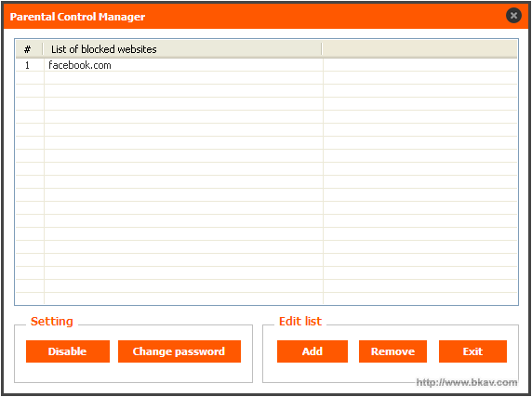Click divider between # and List headers
The width and height of the screenshot is (532, 397).
43,49
